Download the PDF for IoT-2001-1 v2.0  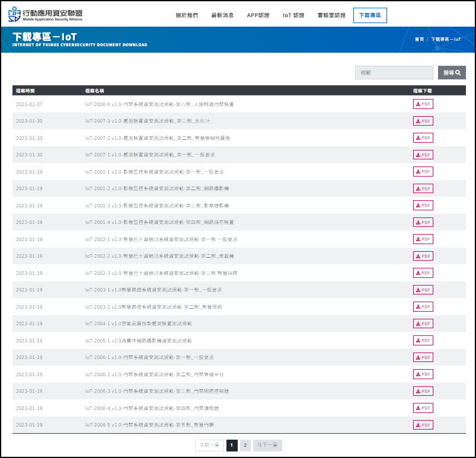click(x=423, y=171)
